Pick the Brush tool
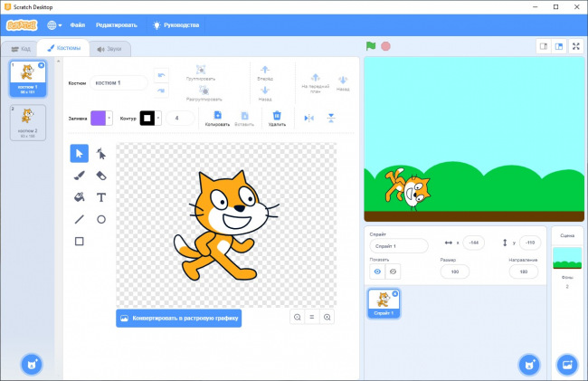The image size is (588, 381). click(x=79, y=176)
